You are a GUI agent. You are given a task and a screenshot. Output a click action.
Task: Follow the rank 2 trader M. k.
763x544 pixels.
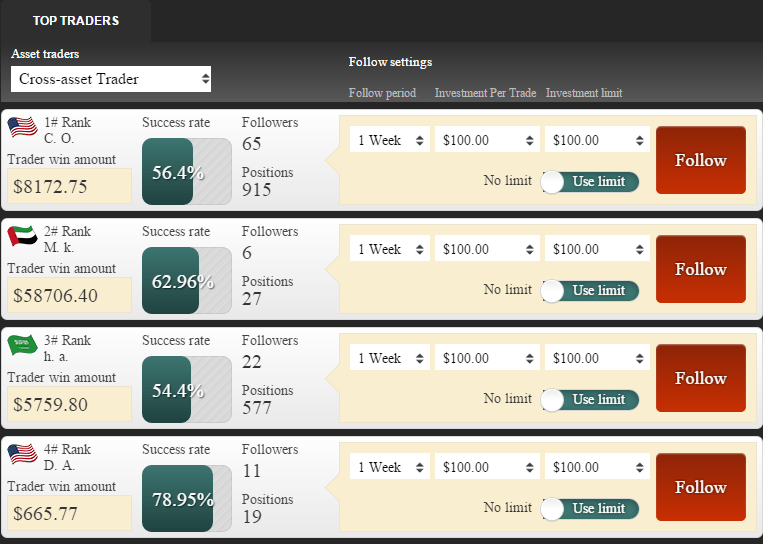tap(700, 269)
